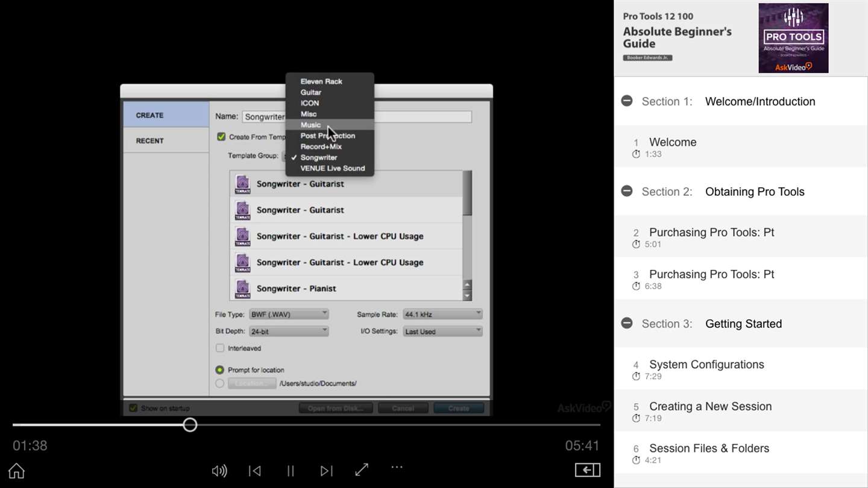
Task: Enable the Interleaved checkbox
Action: (x=220, y=348)
